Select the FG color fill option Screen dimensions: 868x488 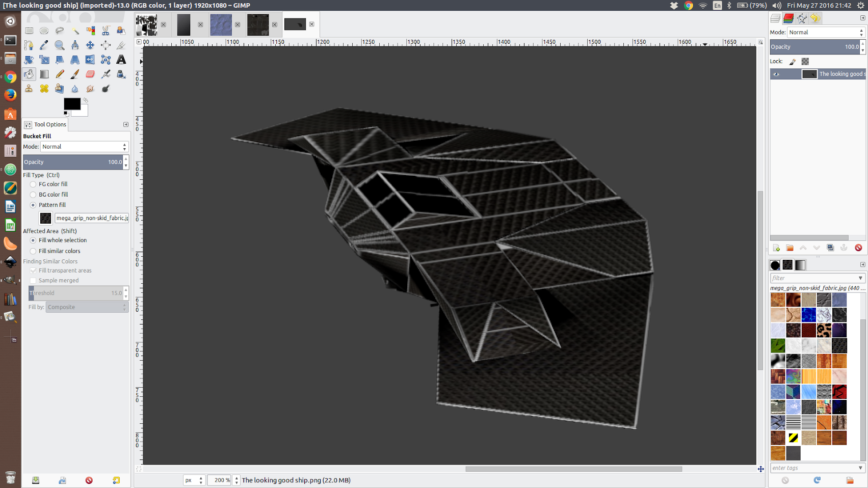(33, 184)
